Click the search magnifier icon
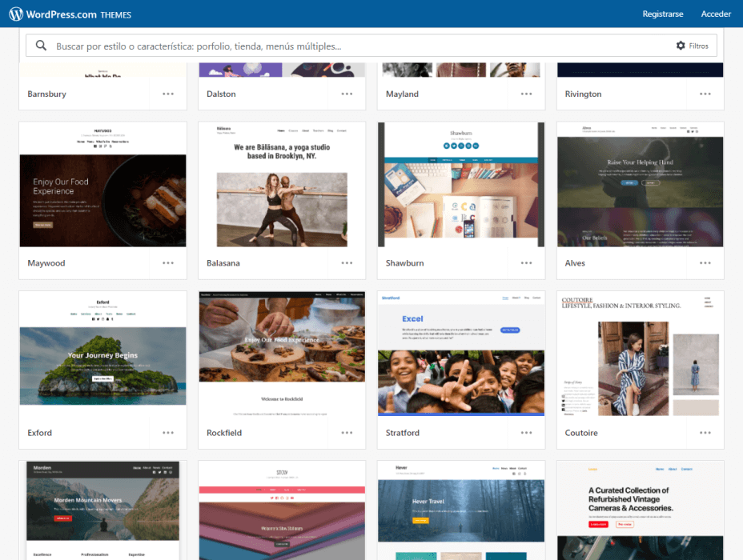The image size is (743, 560). pyautogui.click(x=41, y=46)
